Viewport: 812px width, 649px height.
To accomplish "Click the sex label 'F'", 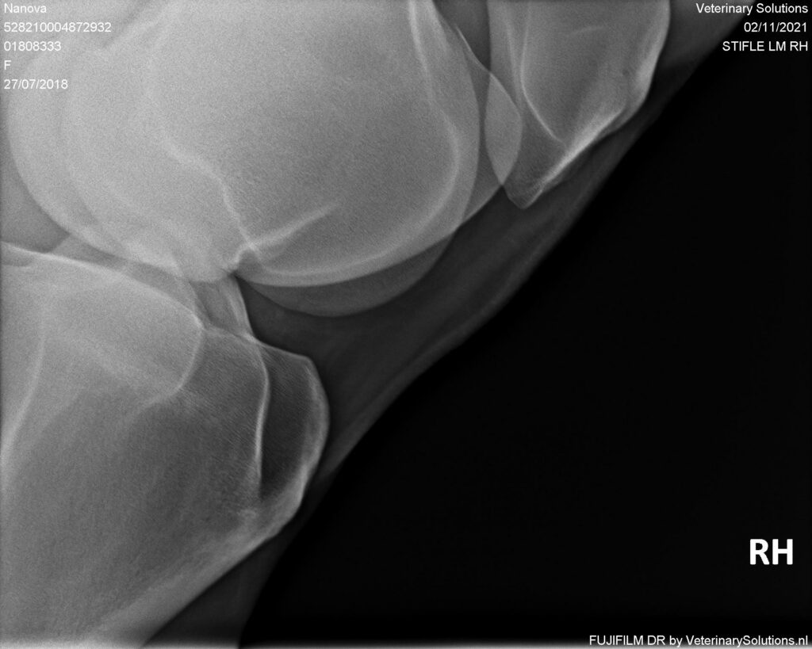I will pyautogui.click(x=7, y=65).
